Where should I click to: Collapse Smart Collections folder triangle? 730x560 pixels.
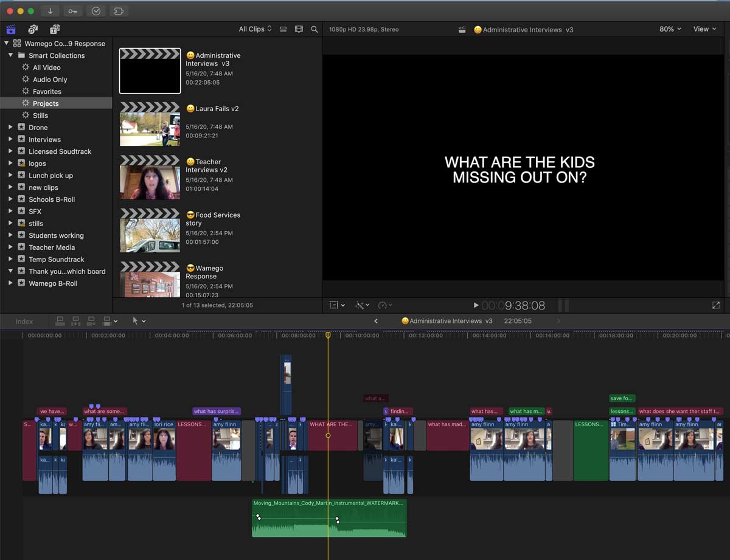click(10, 55)
